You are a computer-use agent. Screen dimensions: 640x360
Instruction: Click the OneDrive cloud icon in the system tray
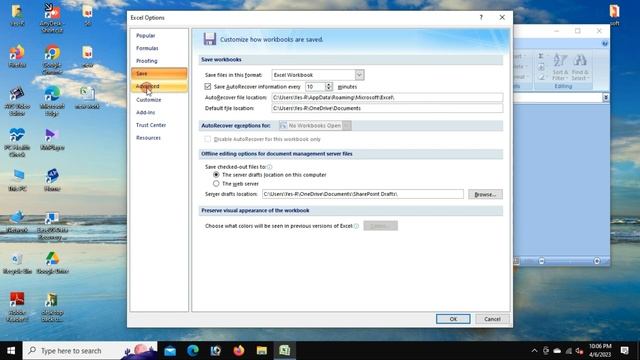557,351
